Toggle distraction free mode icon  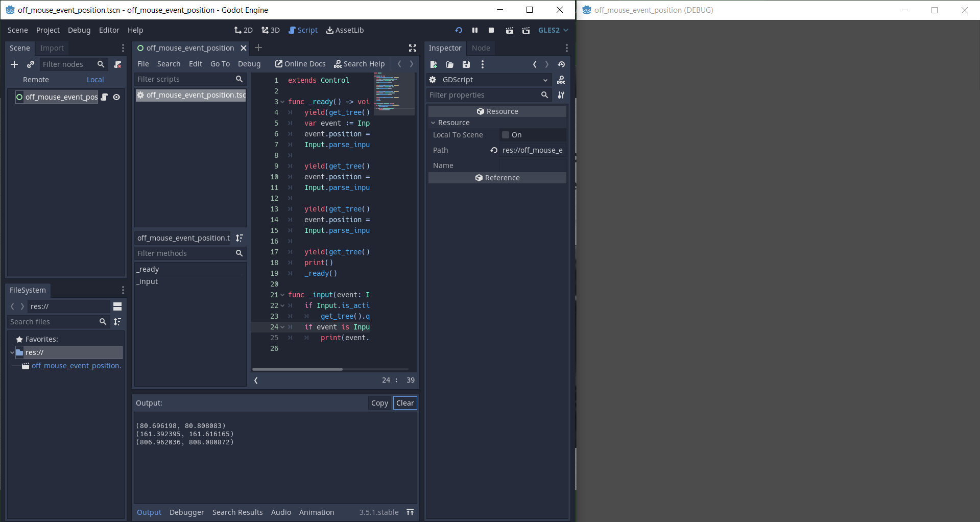(413, 48)
